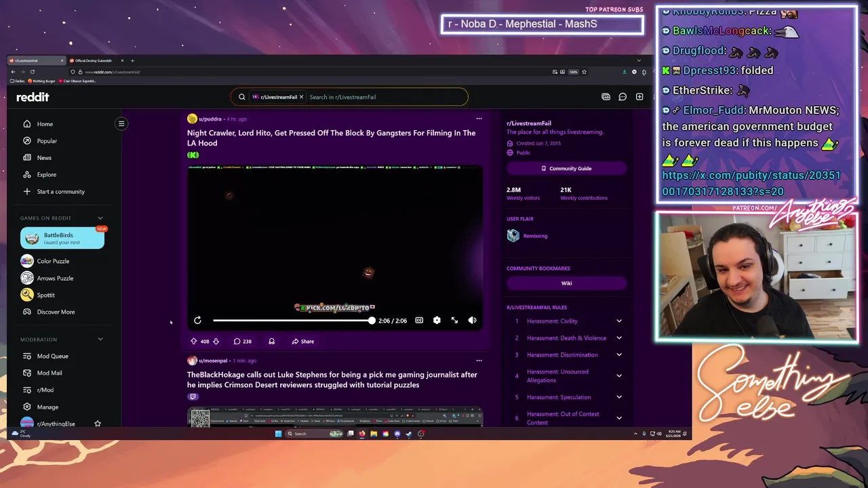Favorite r/AnythingElse with the star icon
The image size is (868, 488).
tap(98, 424)
